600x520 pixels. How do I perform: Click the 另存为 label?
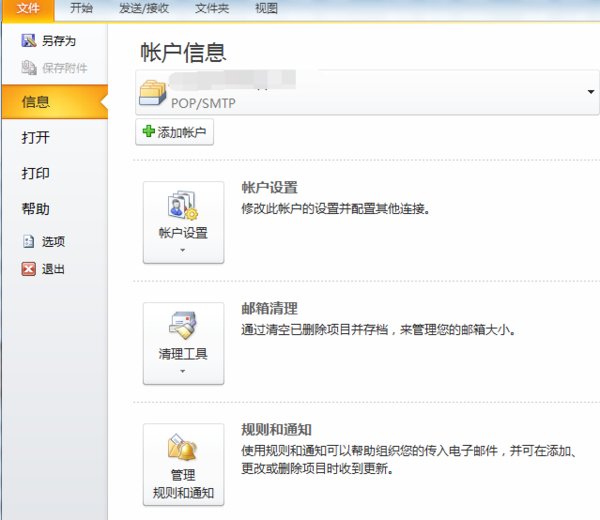click(59, 41)
